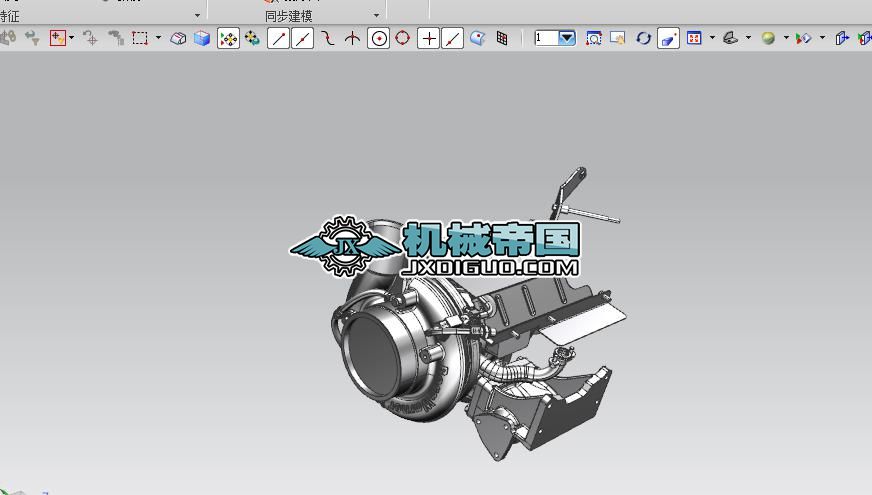Open the 同步建模 toolbar group menu
The image size is (872, 495).
(x=376, y=16)
